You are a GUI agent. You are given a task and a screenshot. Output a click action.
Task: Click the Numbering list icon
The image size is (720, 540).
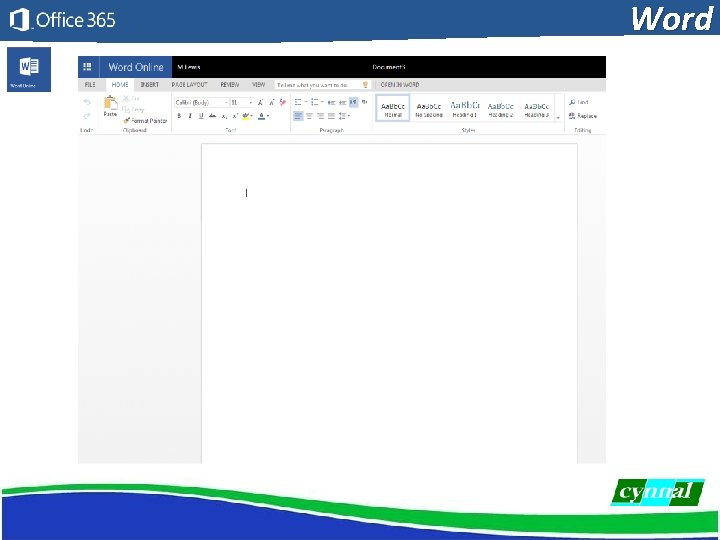[x=315, y=102]
